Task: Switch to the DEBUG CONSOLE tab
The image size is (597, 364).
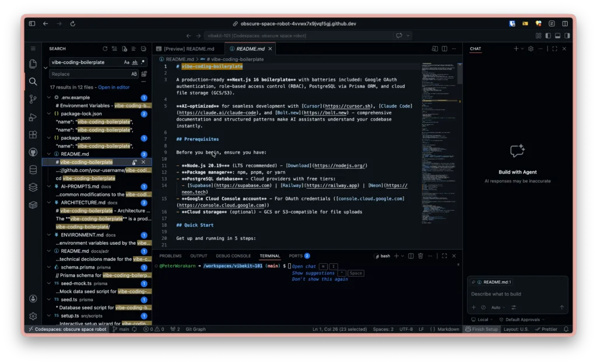Action: click(x=233, y=256)
